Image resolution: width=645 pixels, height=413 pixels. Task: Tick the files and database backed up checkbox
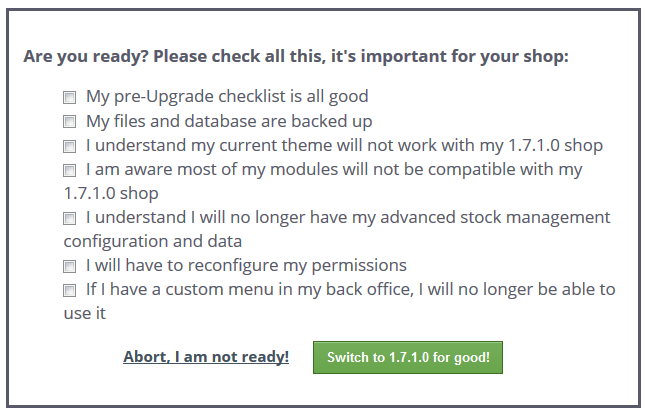70,122
